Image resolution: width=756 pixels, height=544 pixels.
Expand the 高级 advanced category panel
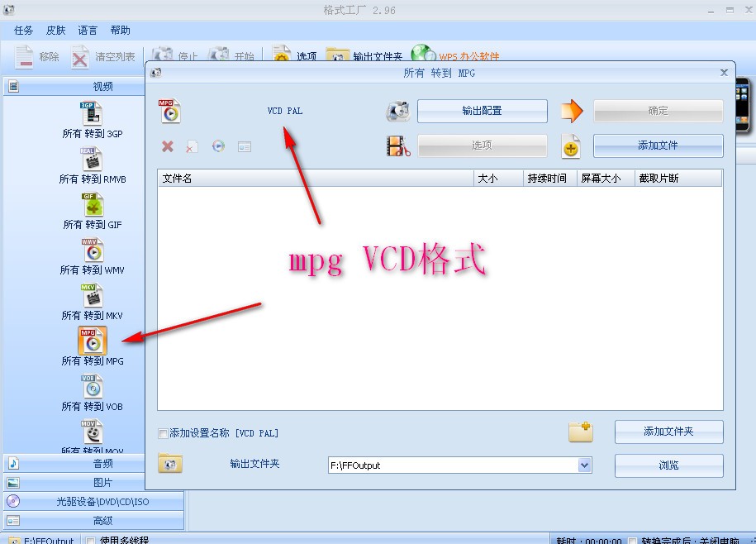(94, 520)
